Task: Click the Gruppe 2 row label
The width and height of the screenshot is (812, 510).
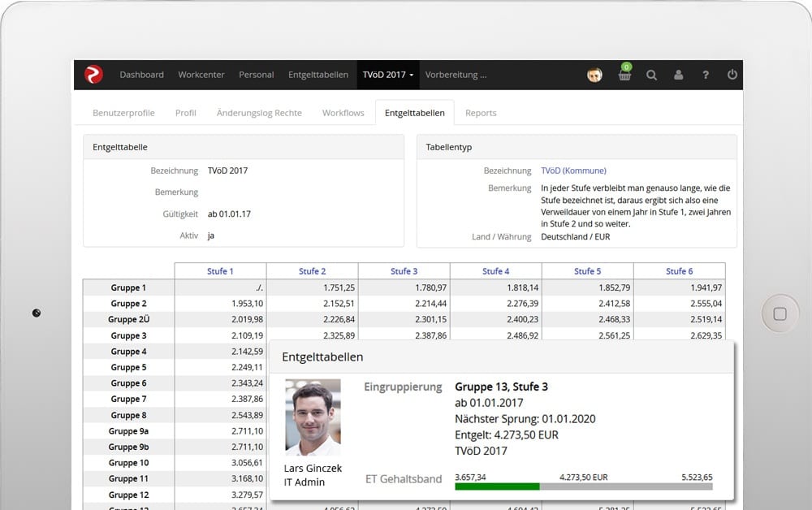Action: [128, 304]
